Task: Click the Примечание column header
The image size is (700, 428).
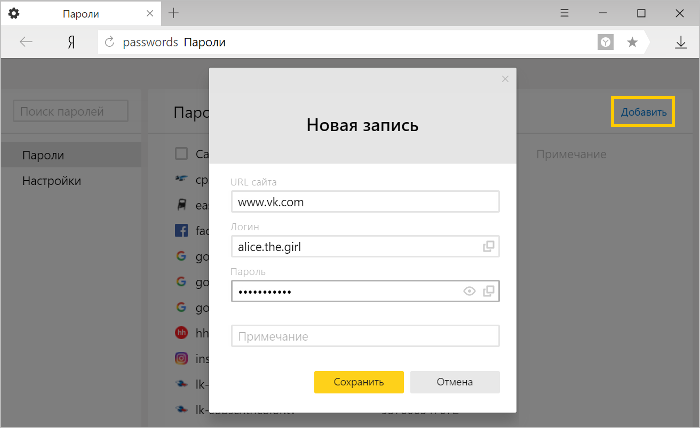Action: tap(571, 154)
